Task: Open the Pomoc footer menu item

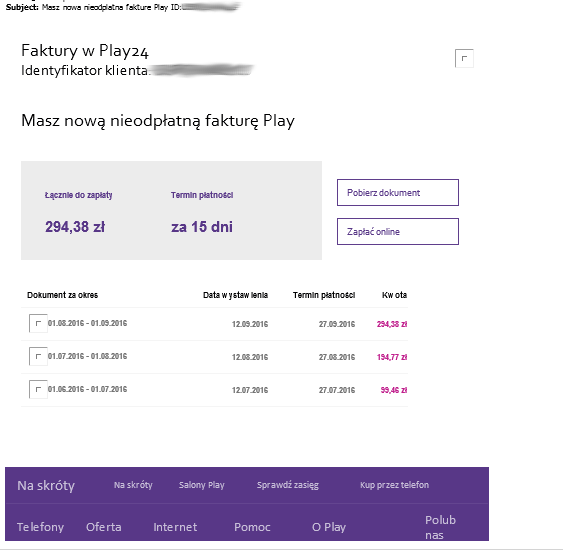Action: click(252, 527)
